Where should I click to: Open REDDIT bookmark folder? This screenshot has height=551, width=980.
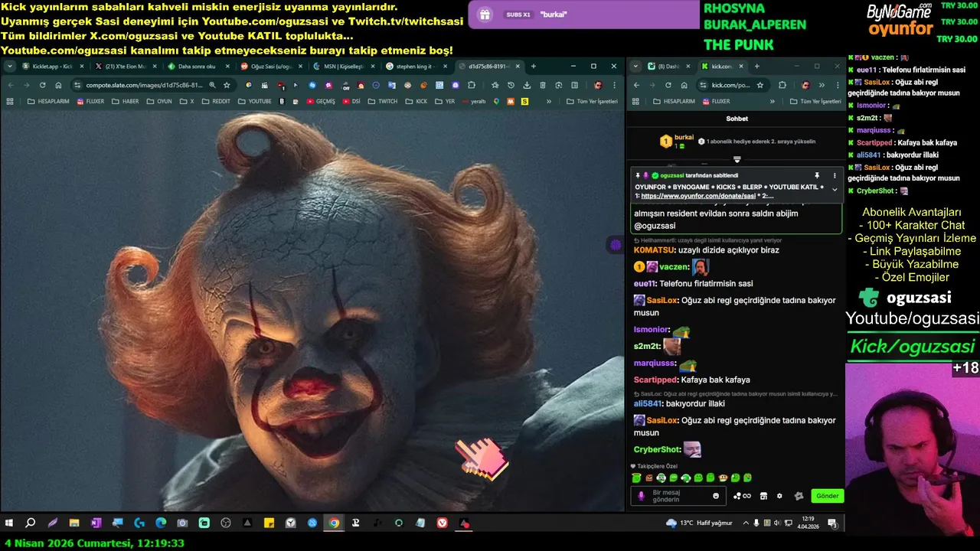click(x=214, y=101)
